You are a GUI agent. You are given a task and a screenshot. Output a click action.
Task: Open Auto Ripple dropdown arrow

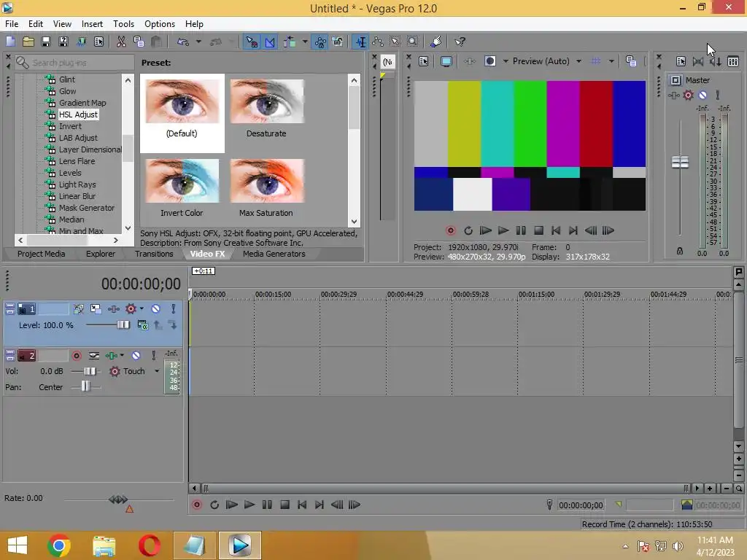(x=305, y=42)
